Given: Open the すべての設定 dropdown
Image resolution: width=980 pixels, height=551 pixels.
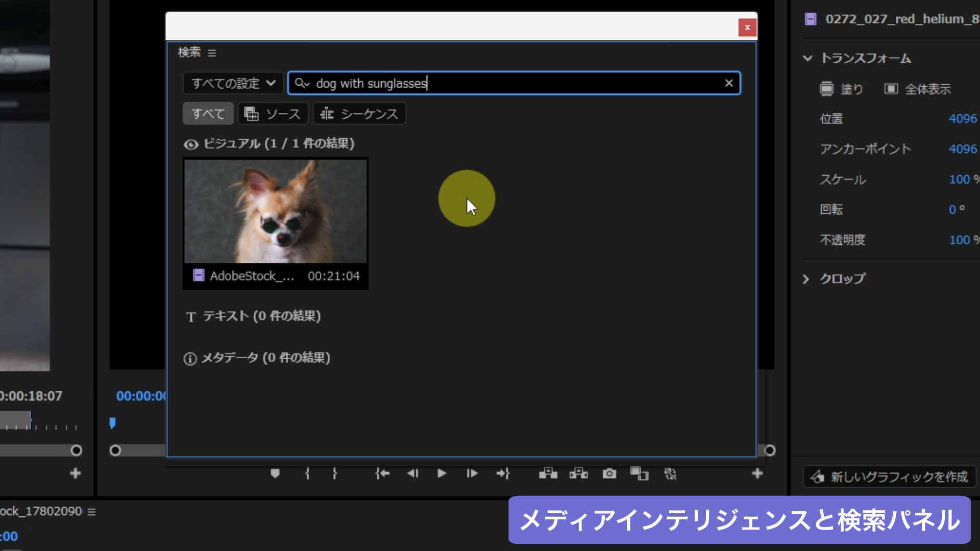Looking at the screenshot, I should pos(233,83).
